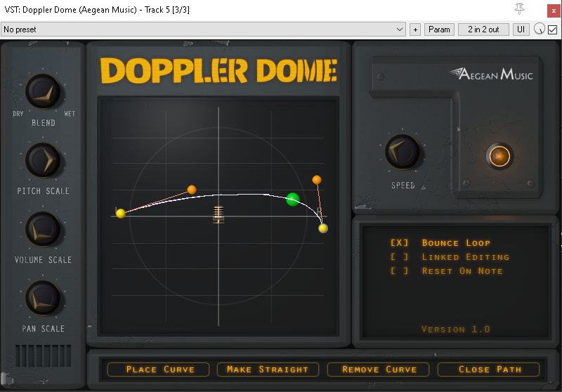Select the left yellow path endpoint
Screen dimensions: 562x392
pos(121,214)
